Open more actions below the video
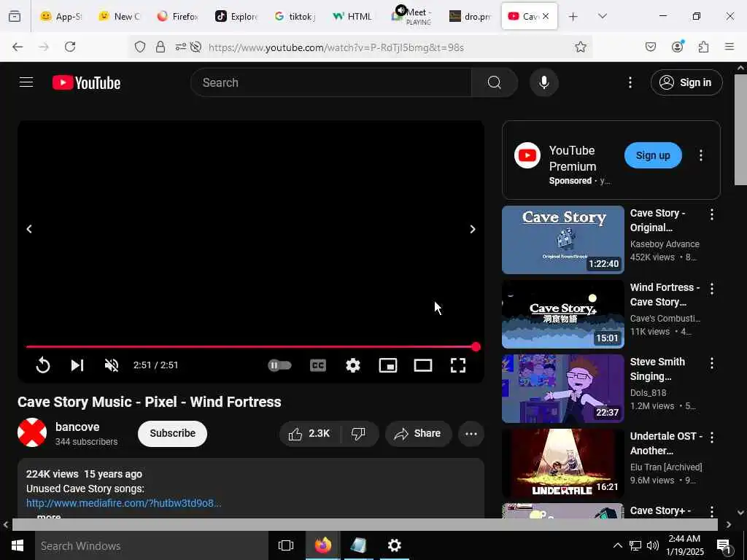Image resolution: width=747 pixels, height=560 pixels. point(471,433)
